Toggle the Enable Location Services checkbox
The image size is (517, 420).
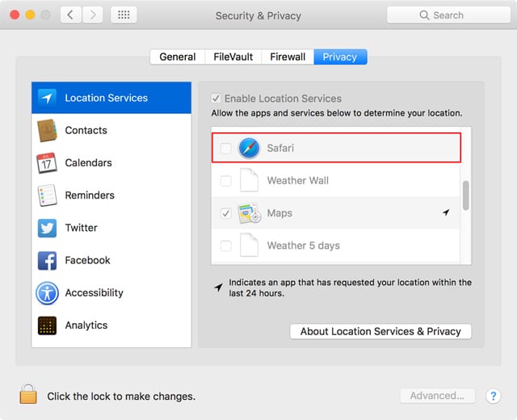[216, 99]
